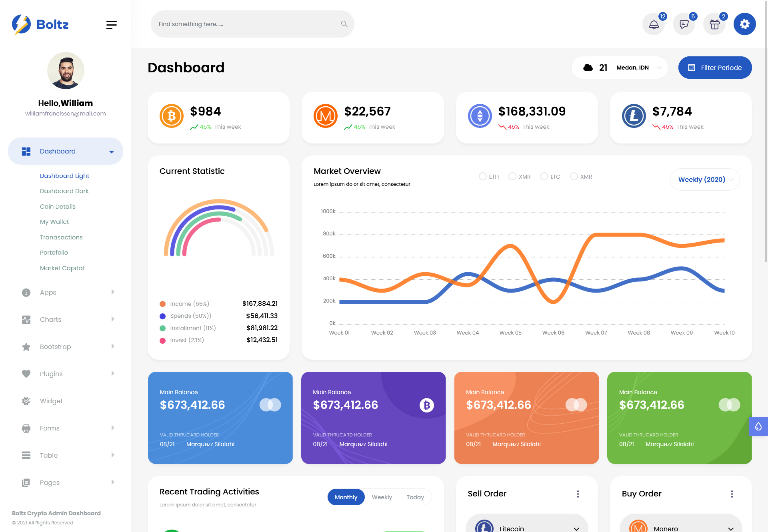Viewport: 768px width, 532px height.
Task: Click the Litecoin icon on $7,784 card
Action: pos(634,116)
